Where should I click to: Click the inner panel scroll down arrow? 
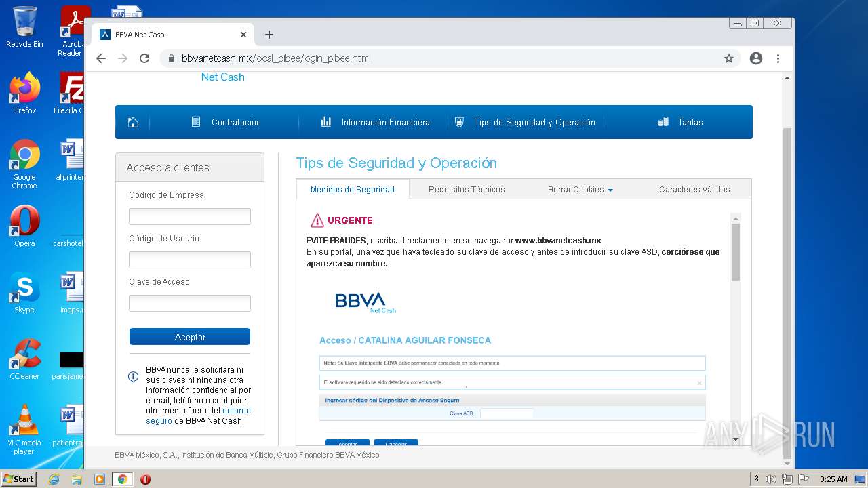tap(736, 439)
